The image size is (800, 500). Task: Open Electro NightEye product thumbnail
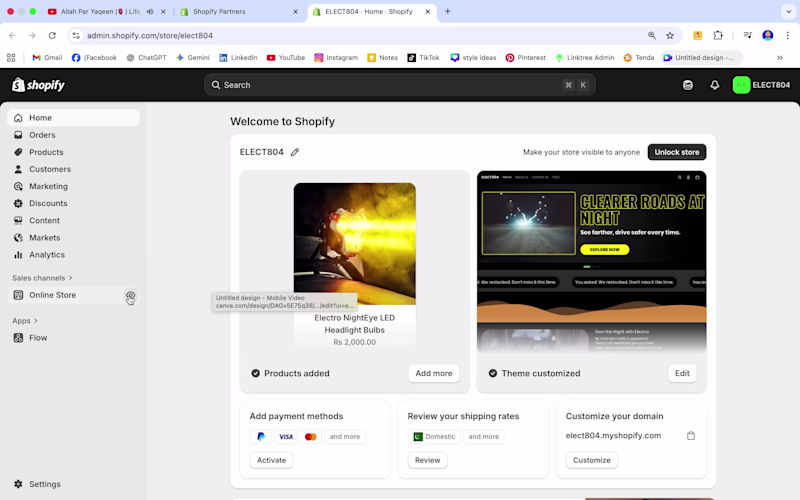click(x=355, y=244)
